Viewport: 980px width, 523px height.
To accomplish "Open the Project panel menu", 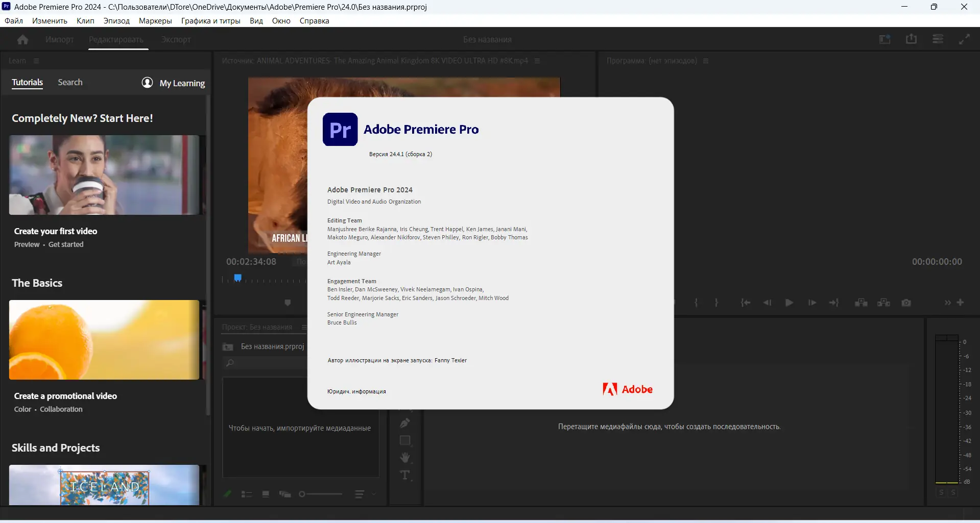I will click(304, 327).
